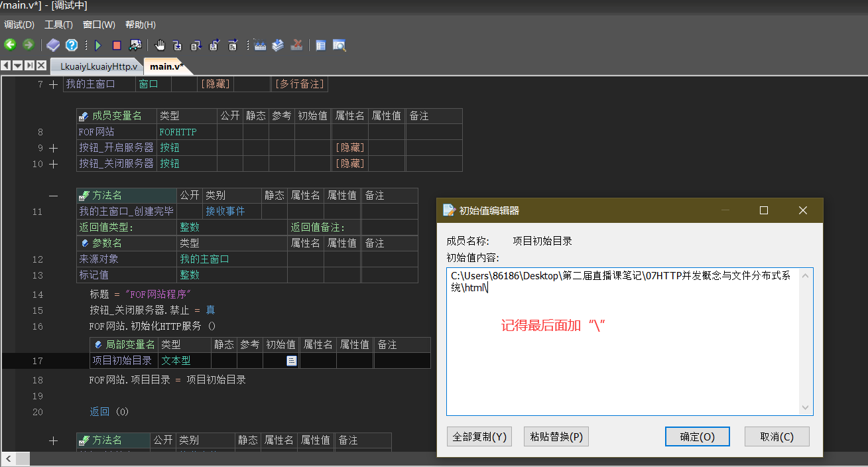The height and width of the screenshot is (467, 868).
Task: Select the FOF网站 member variable cell
Action: [x=116, y=132]
